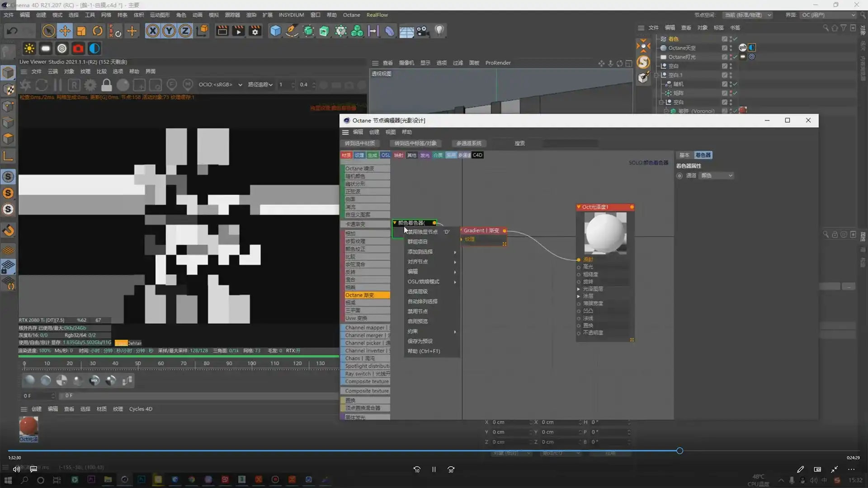Choose 保存为预设 from the context menu
The width and height of the screenshot is (868, 488).
[x=420, y=341]
